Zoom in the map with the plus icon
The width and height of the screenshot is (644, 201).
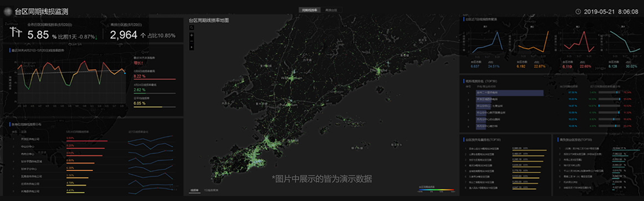(x=191, y=36)
